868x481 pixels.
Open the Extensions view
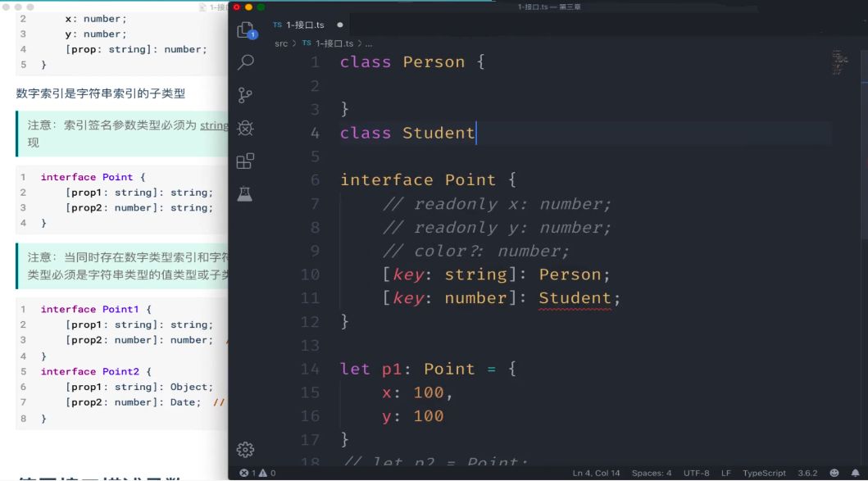(x=245, y=161)
